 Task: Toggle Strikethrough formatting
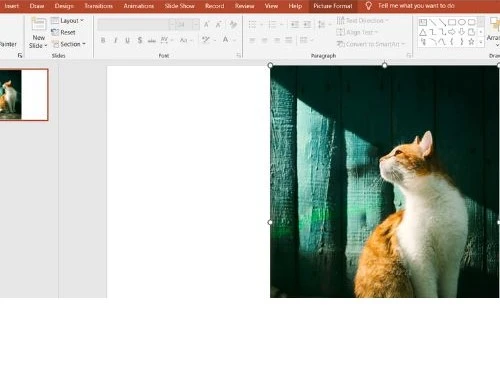[152, 40]
